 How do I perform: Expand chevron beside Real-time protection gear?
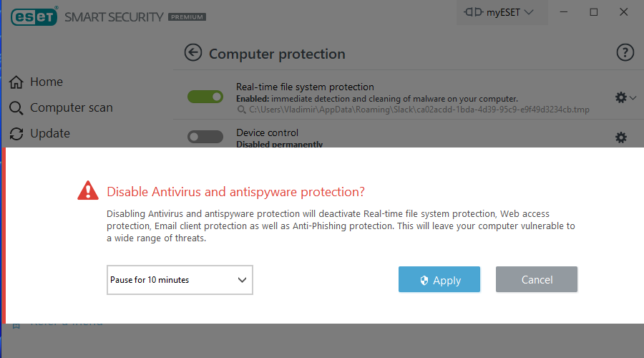(633, 97)
